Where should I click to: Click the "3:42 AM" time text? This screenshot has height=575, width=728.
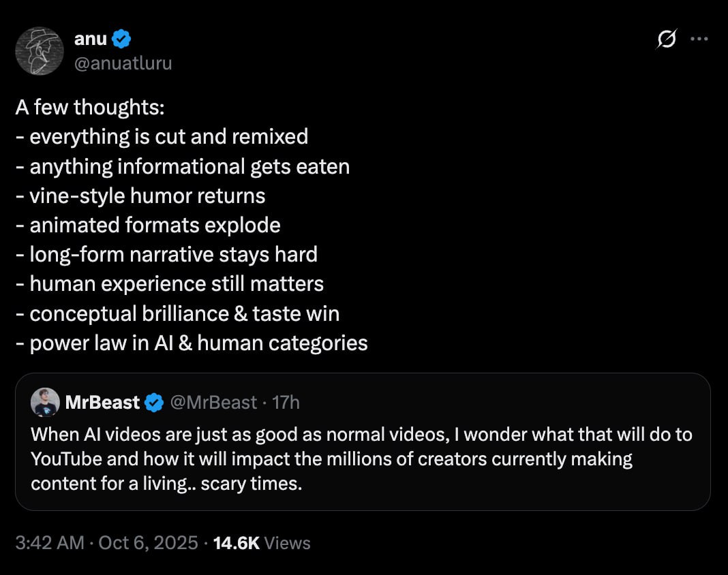pos(48,543)
